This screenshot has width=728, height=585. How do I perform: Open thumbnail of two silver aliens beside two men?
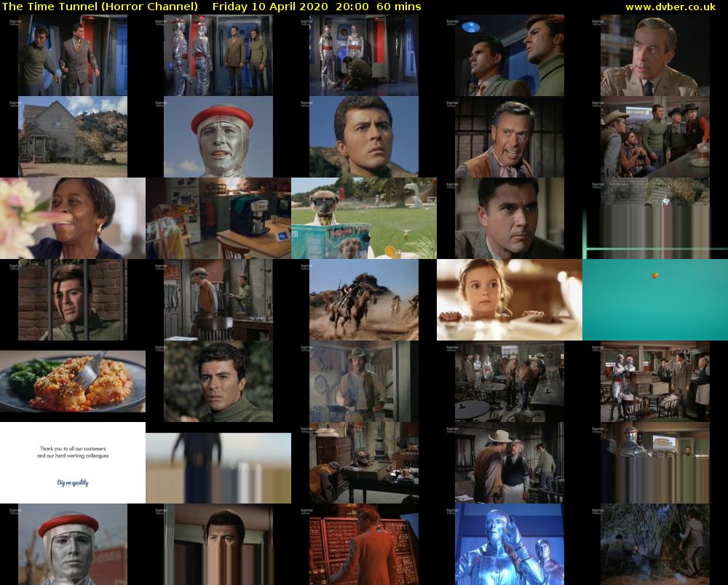click(218, 55)
